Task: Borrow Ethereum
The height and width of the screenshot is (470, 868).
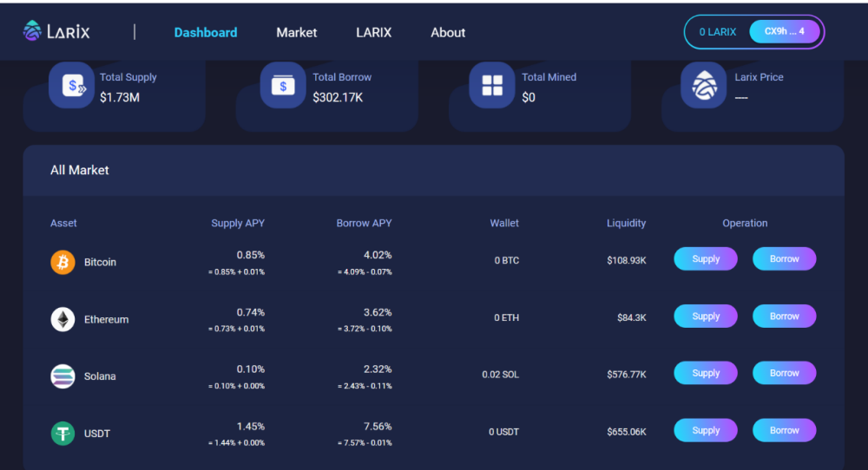Action: pos(784,317)
